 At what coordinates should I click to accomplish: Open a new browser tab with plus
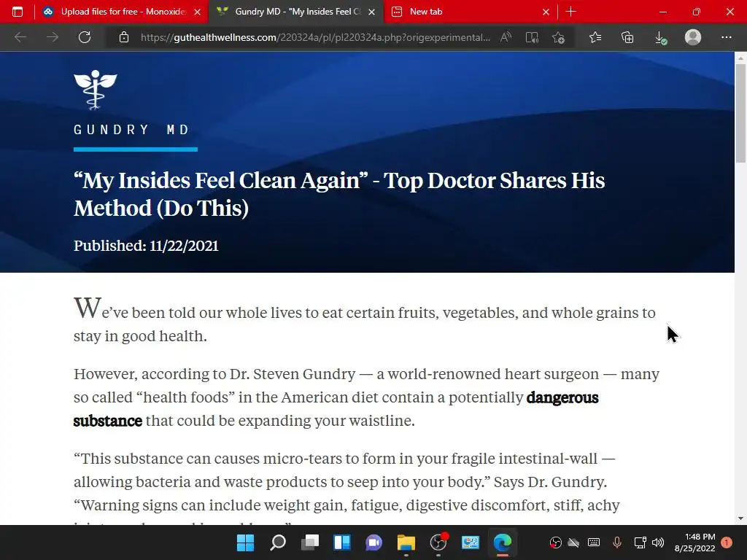tap(570, 12)
